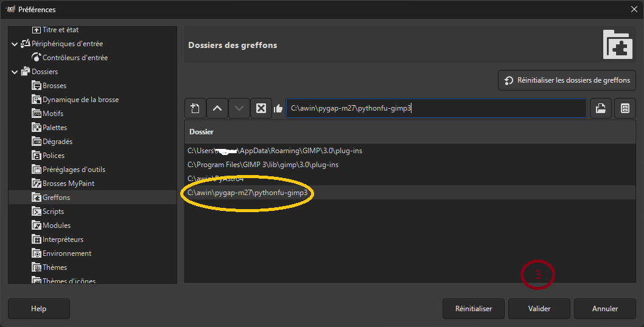Screen dimensions: 644x327
Task: Open the file chooser folder icon button
Action: pyautogui.click(x=600, y=108)
